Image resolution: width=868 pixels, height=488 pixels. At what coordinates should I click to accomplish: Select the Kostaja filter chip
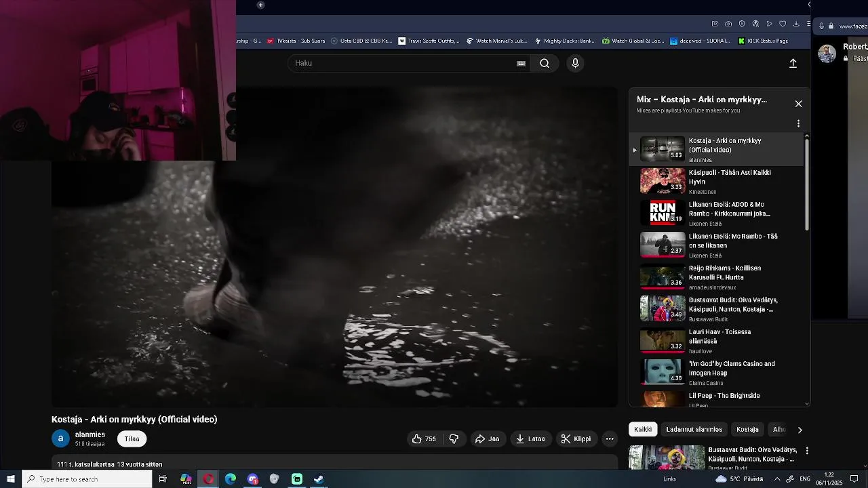pos(747,429)
